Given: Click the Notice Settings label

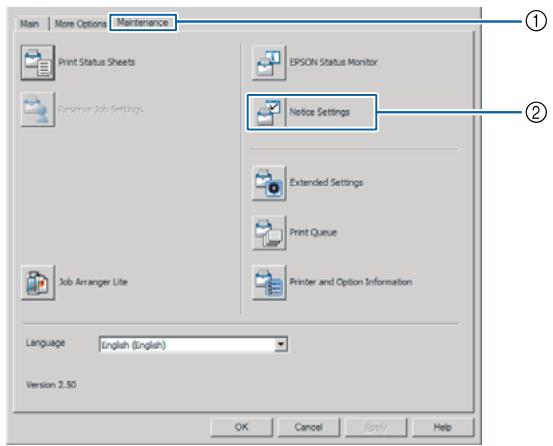Looking at the screenshot, I should pyautogui.click(x=320, y=112).
